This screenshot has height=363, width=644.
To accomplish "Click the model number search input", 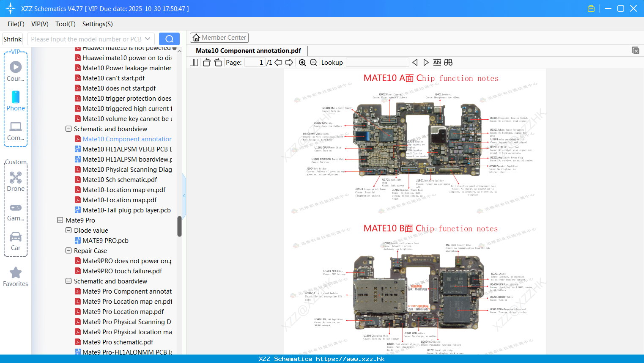I will coord(87,39).
